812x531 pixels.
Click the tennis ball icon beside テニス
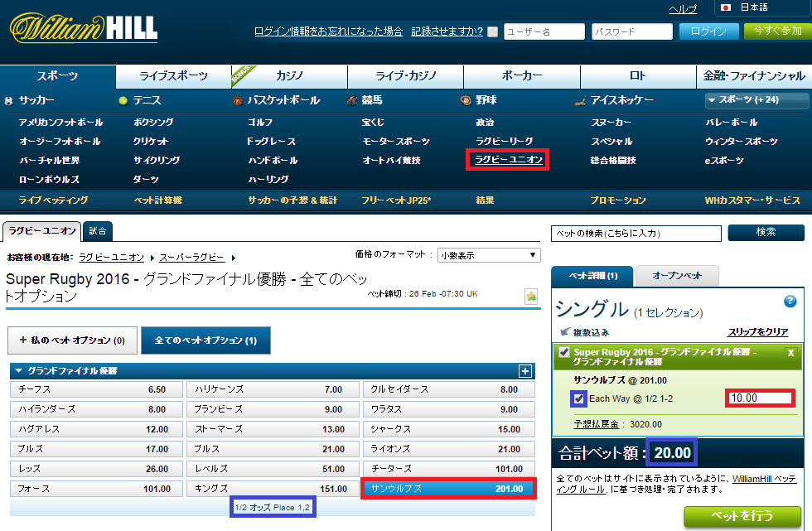point(123,101)
